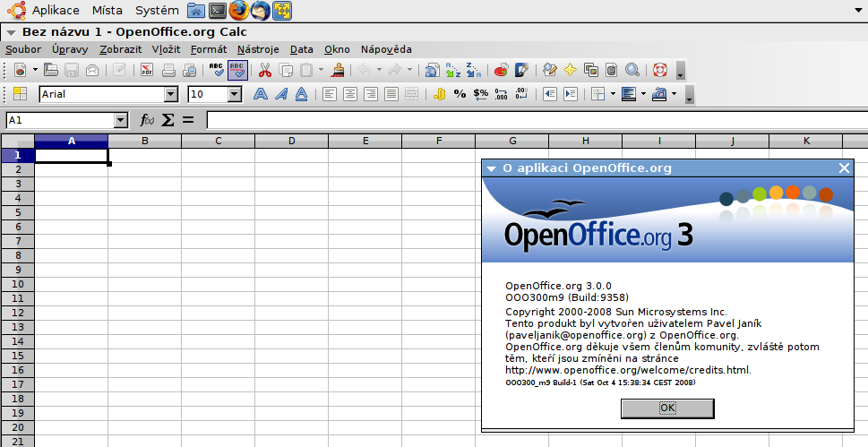
Task: Apply Percent number format icon
Action: pos(460,94)
